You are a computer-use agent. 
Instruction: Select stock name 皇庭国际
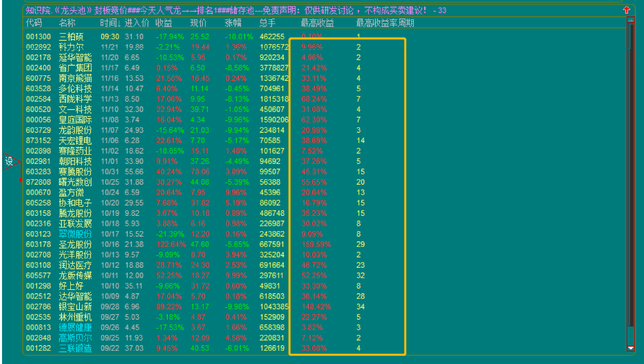[x=75, y=120]
